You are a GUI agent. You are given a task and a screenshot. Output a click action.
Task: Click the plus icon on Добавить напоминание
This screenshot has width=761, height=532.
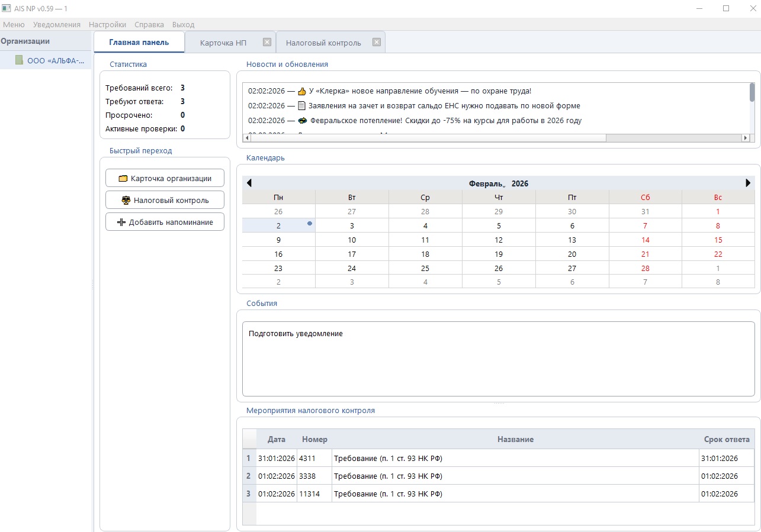pyautogui.click(x=121, y=222)
